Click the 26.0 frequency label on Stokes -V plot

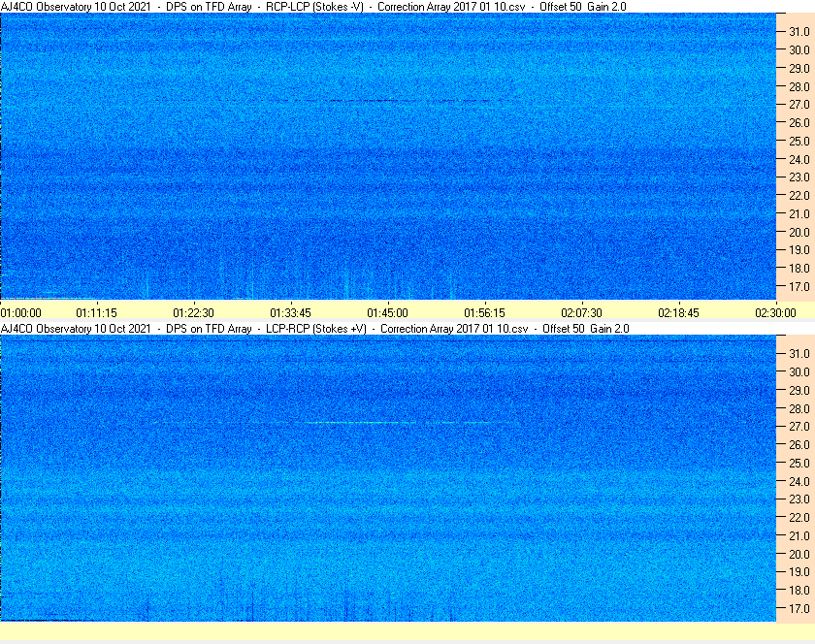(799, 122)
